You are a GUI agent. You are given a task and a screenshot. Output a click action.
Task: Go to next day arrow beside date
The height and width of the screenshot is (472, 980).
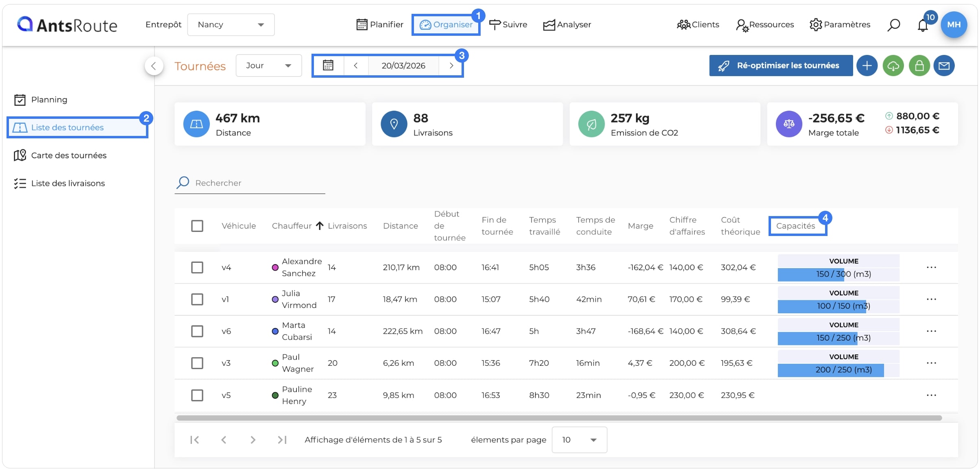451,66
